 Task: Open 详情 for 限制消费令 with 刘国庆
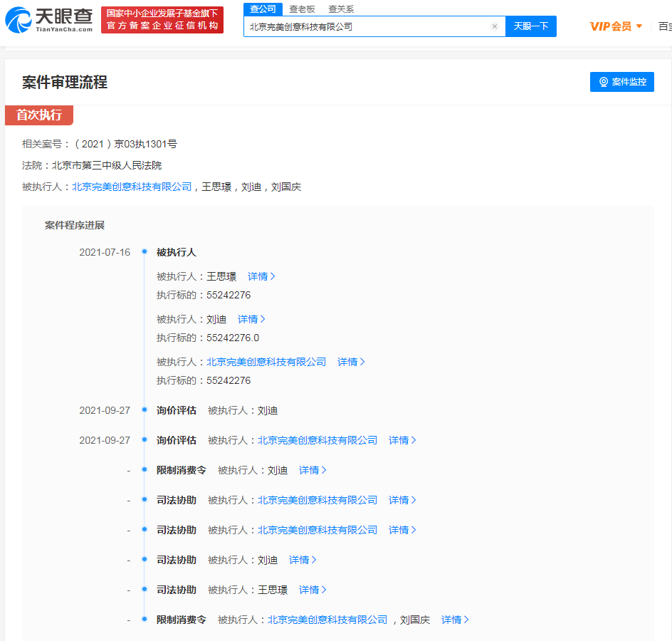coord(454,620)
